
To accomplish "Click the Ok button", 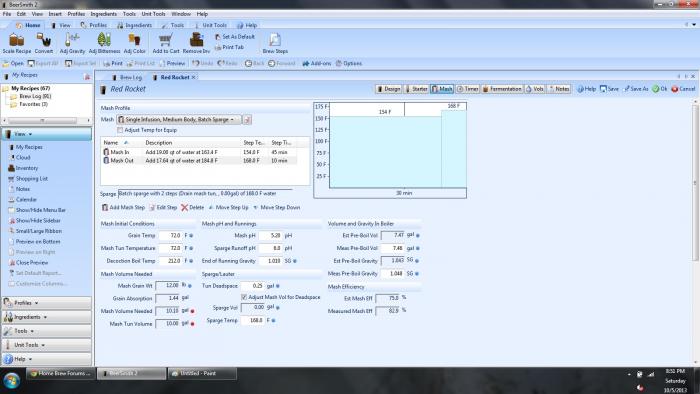I will point(659,89).
